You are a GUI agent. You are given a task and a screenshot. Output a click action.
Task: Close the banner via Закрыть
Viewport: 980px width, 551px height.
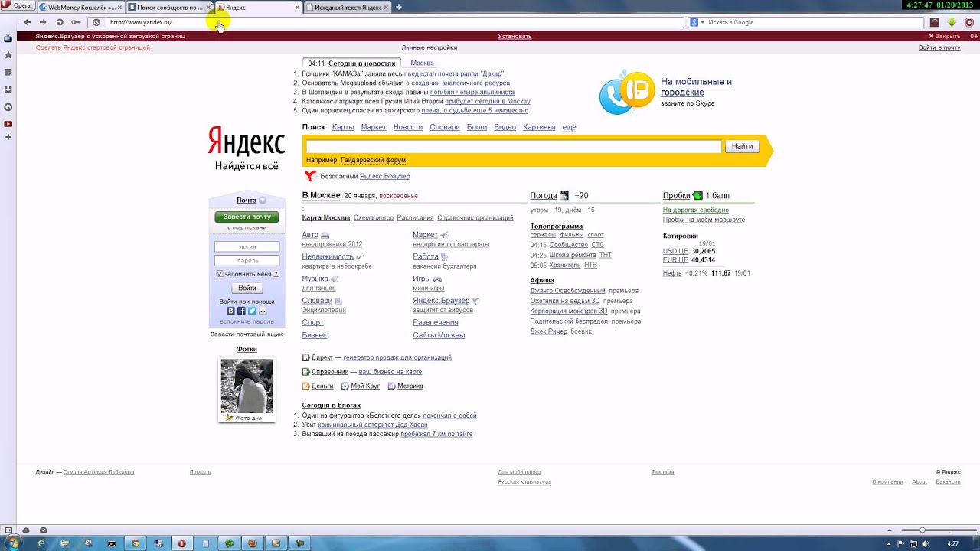coord(945,36)
